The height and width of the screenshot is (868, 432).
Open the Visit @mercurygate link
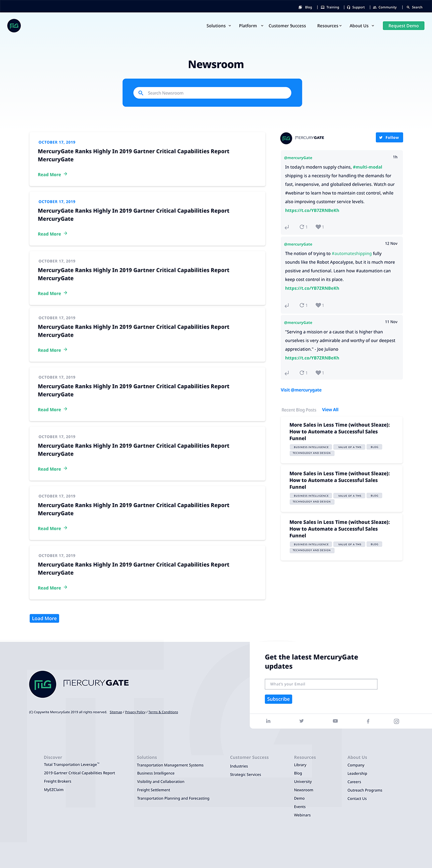pyautogui.click(x=301, y=390)
